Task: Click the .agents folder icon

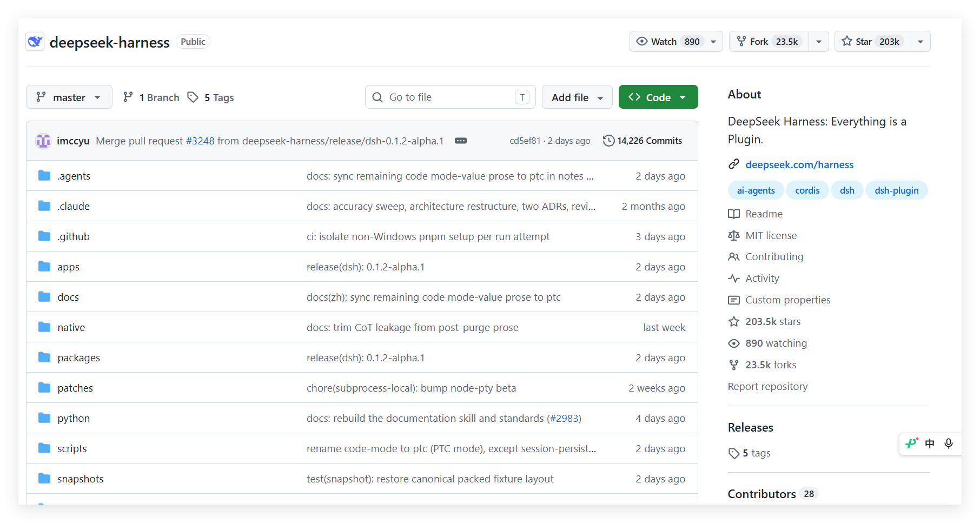Action: [44, 176]
